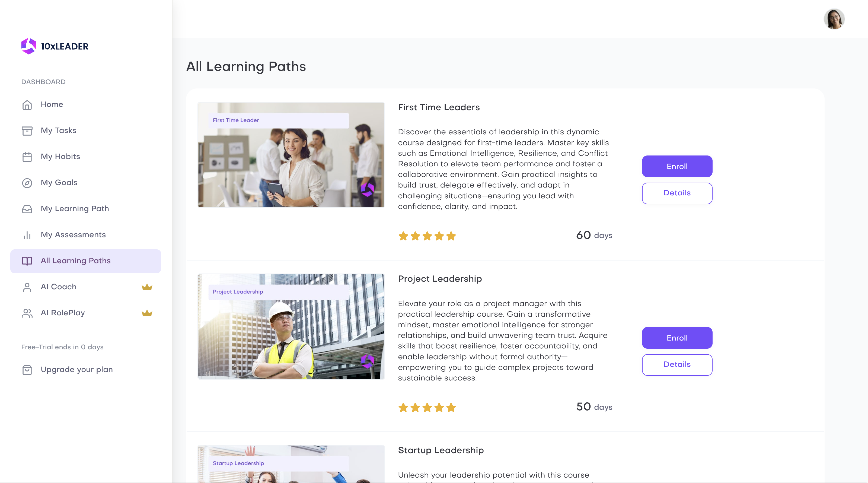Click the AI RolePlay crown icon
This screenshot has width=868, height=483.
tap(147, 313)
